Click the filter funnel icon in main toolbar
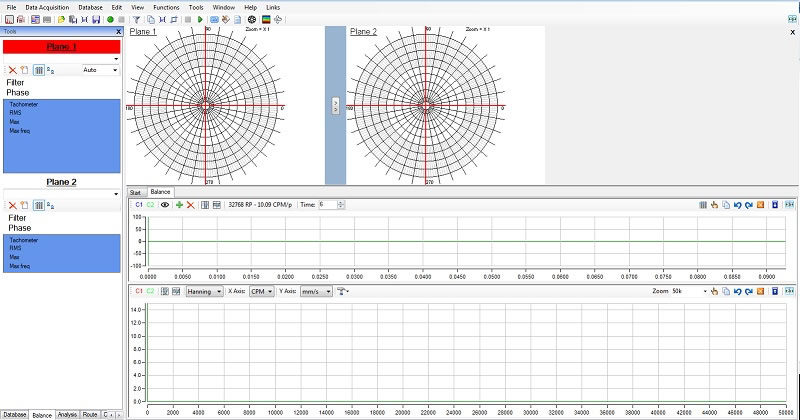This screenshot has width=800, height=420. (x=136, y=19)
